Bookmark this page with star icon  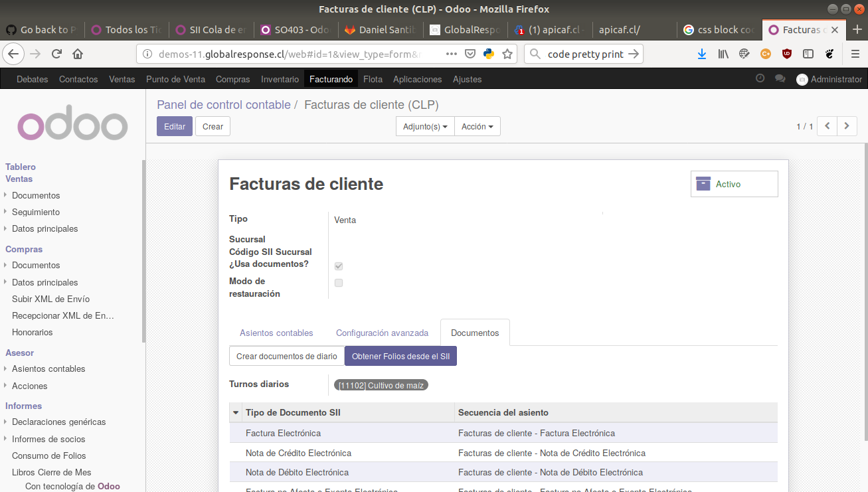tap(507, 54)
